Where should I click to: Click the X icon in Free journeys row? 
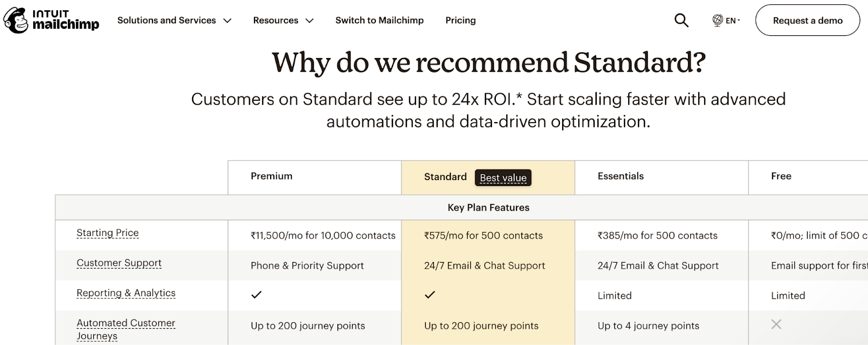(x=776, y=324)
